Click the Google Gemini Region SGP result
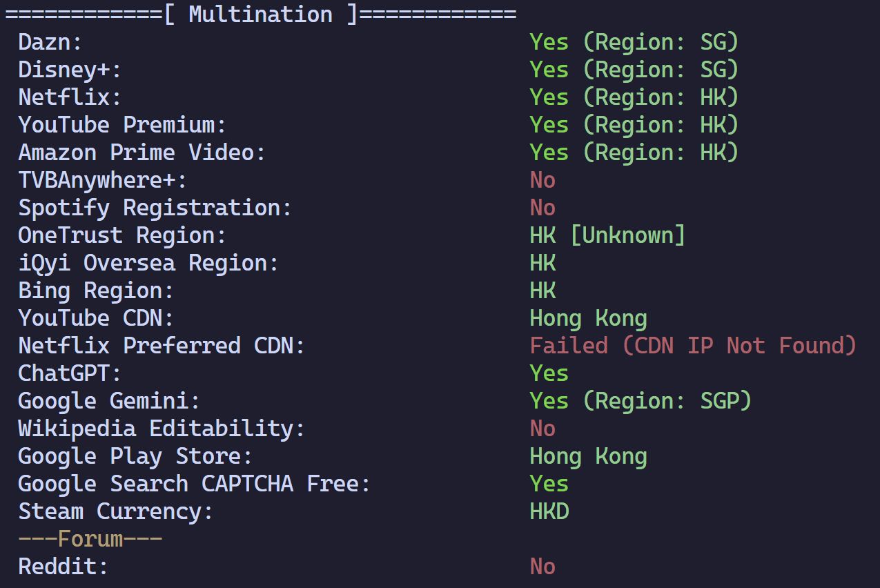 [640, 401]
